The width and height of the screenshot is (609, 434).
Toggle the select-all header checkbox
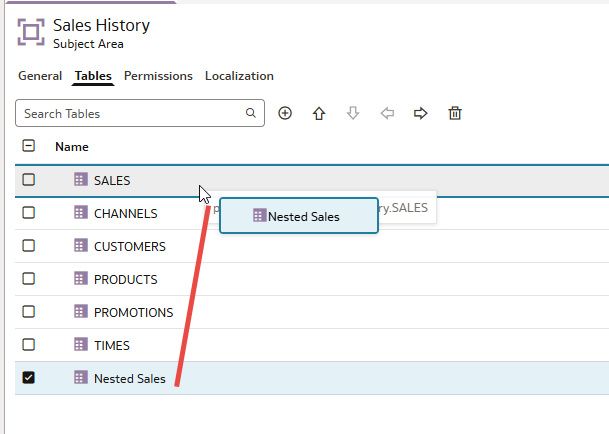click(29, 146)
